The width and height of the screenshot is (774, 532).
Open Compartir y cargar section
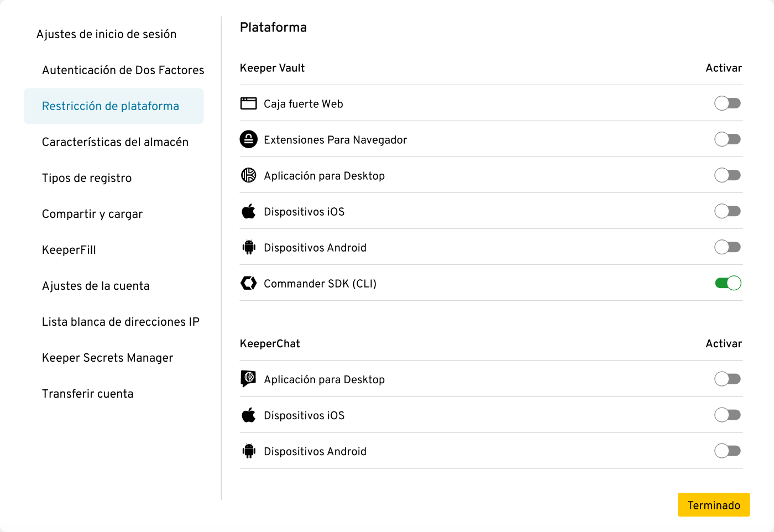92,214
